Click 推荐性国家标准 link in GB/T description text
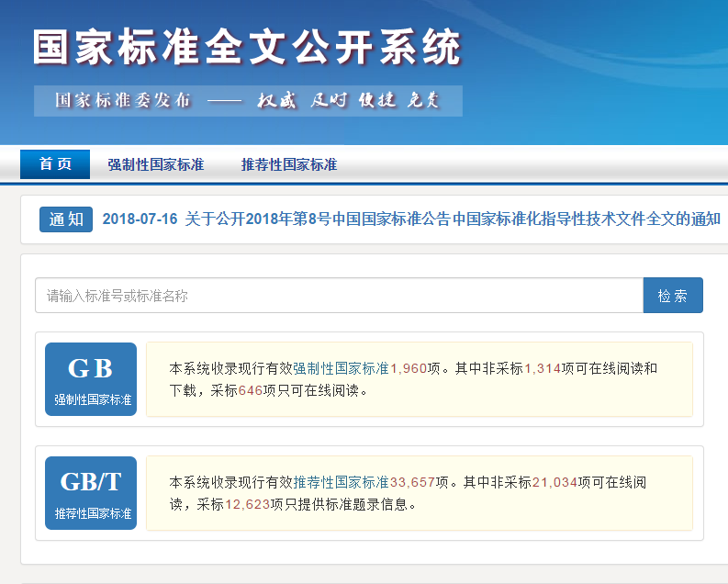The height and width of the screenshot is (584, 728). 342,482
